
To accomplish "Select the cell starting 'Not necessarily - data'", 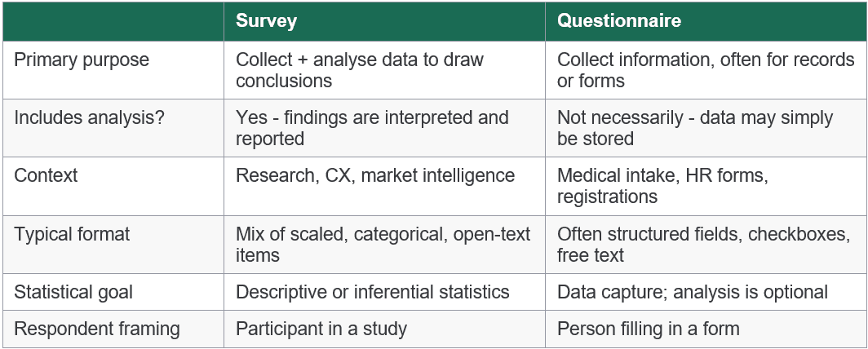I will tap(695, 128).
